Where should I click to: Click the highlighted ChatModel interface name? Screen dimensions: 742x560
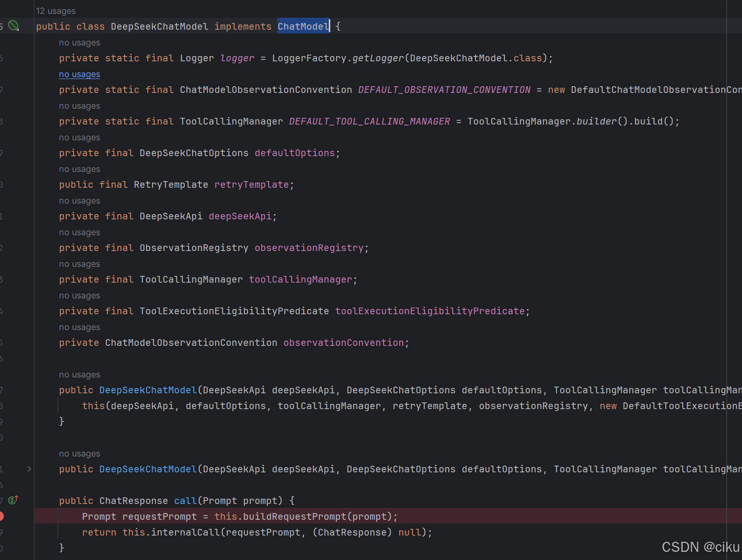click(x=303, y=26)
